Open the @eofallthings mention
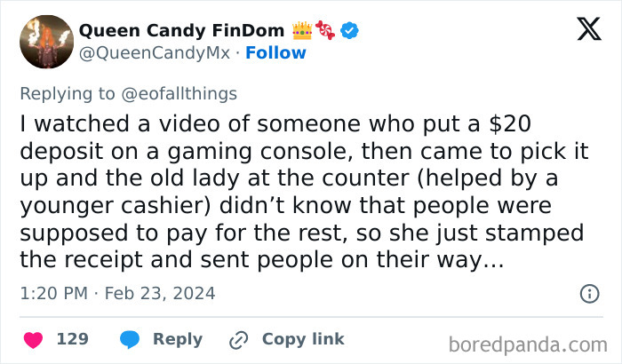622x364 pixels. (181, 93)
